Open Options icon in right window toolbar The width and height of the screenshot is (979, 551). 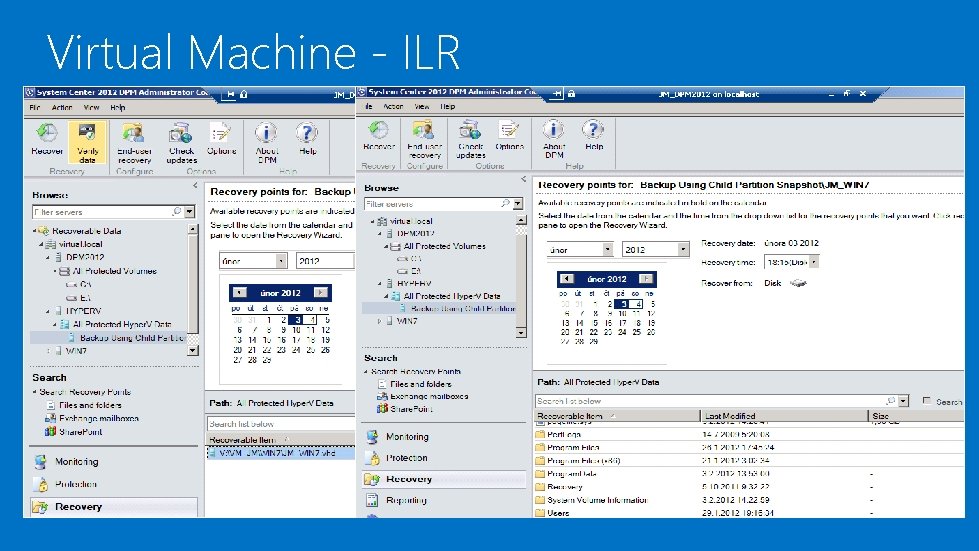click(x=509, y=135)
